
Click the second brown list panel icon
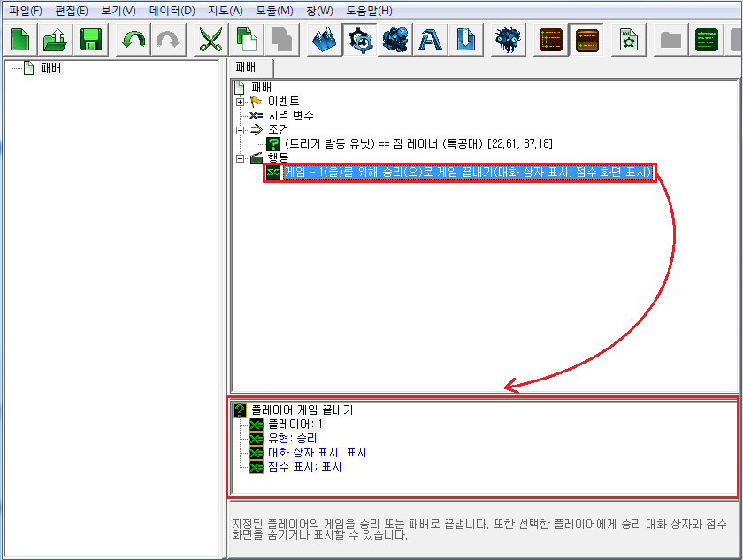(586, 39)
